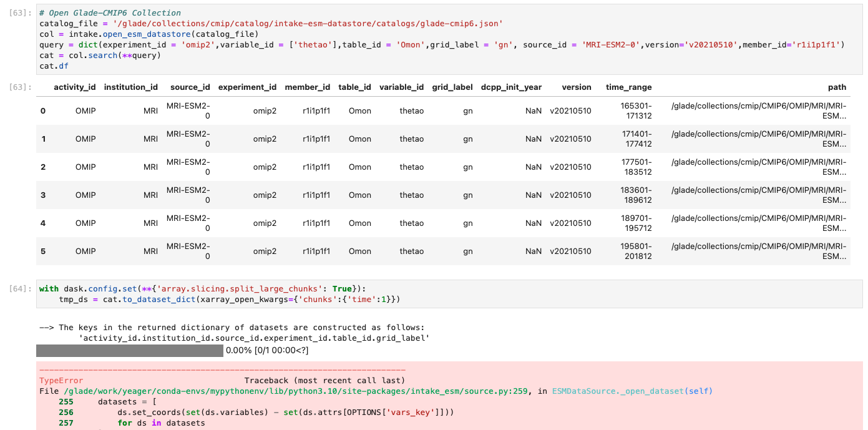Click the path column header
This screenshot has height=430, width=868.
[x=837, y=87]
